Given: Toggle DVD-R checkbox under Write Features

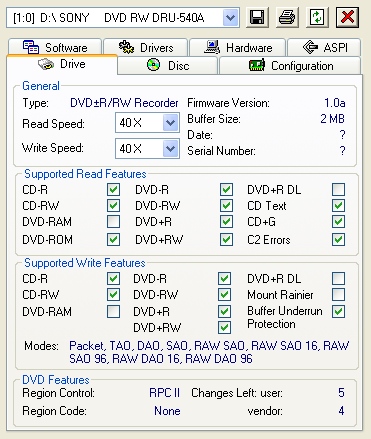Looking at the screenshot, I should 224,279.
